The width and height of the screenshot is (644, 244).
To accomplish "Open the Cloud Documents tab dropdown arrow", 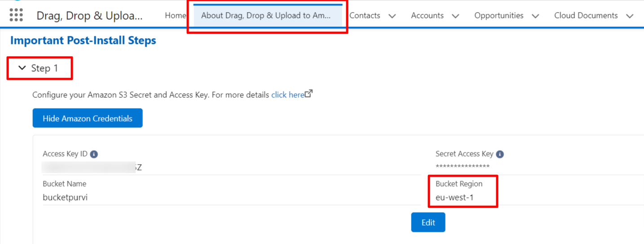I will click(630, 16).
